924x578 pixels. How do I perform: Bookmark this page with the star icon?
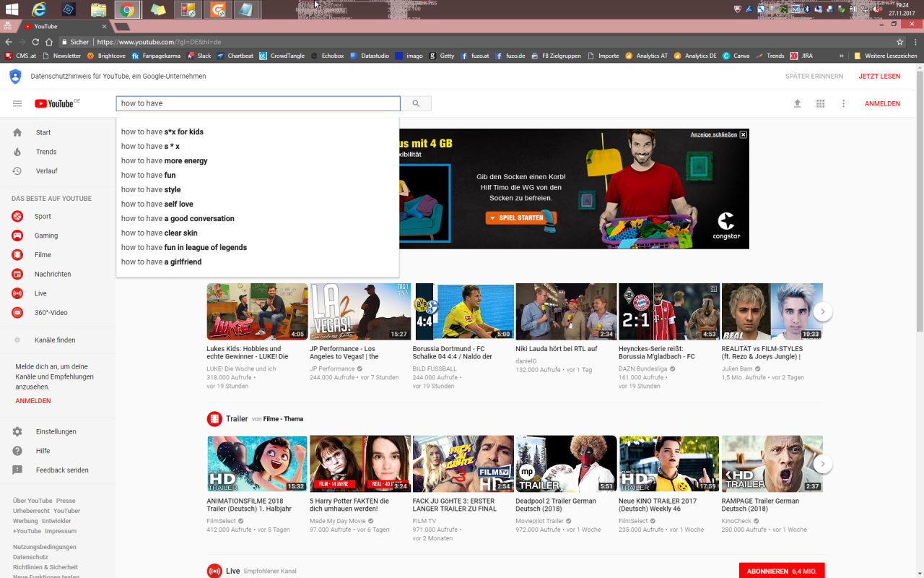click(899, 42)
